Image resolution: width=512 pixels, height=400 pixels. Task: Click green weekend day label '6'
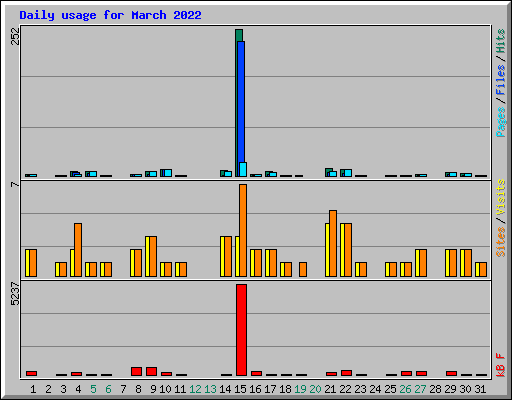click(108, 389)
